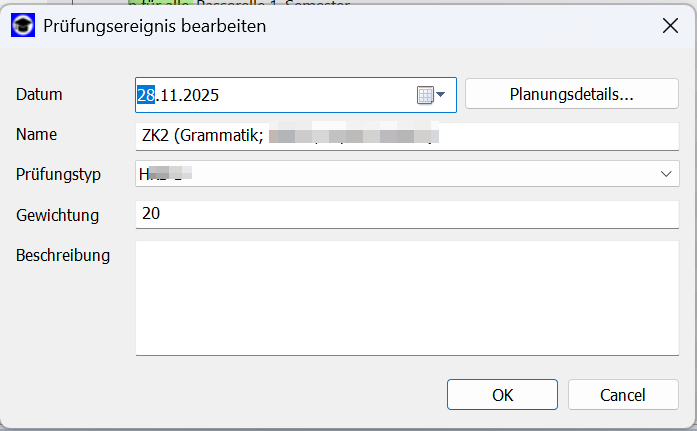The image size is (697, 431).
Task: Expand the small arrow beside the calendar icon
Action: 441,94
